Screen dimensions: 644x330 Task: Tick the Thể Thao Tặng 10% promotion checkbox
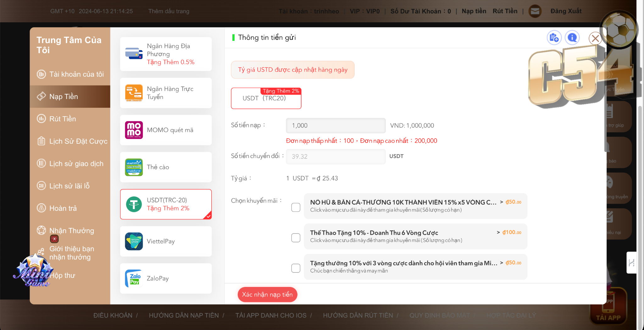pos(296,238)
